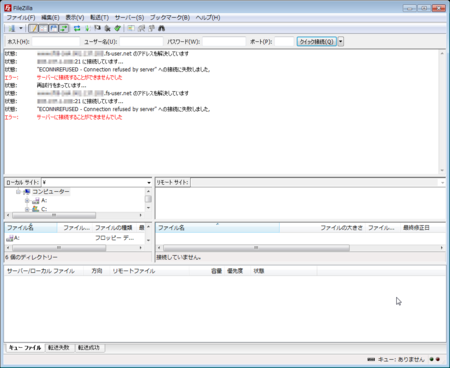Click the local tree horizontal scrollbar
This screenshot has height=368, width=450.
(x=54, y=215)
